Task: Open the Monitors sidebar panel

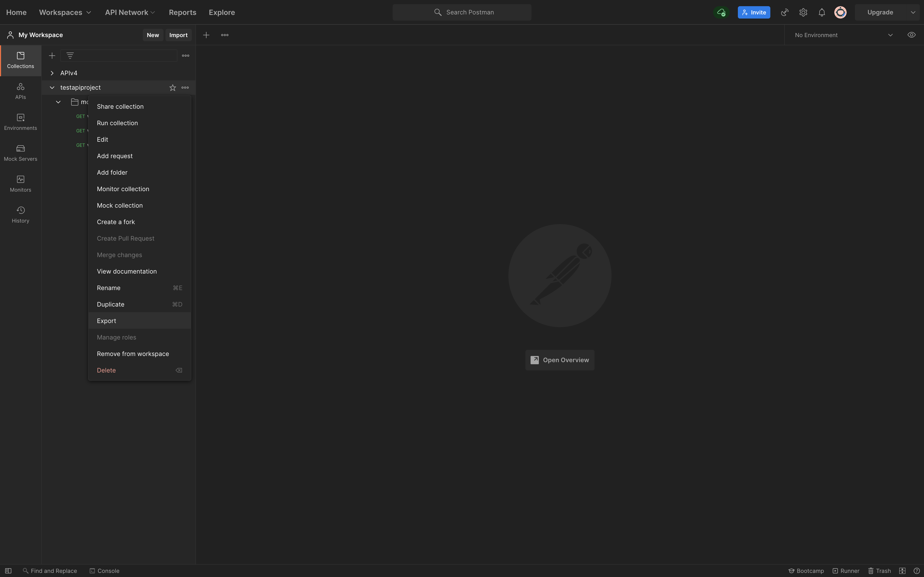Action: [20, 184]
